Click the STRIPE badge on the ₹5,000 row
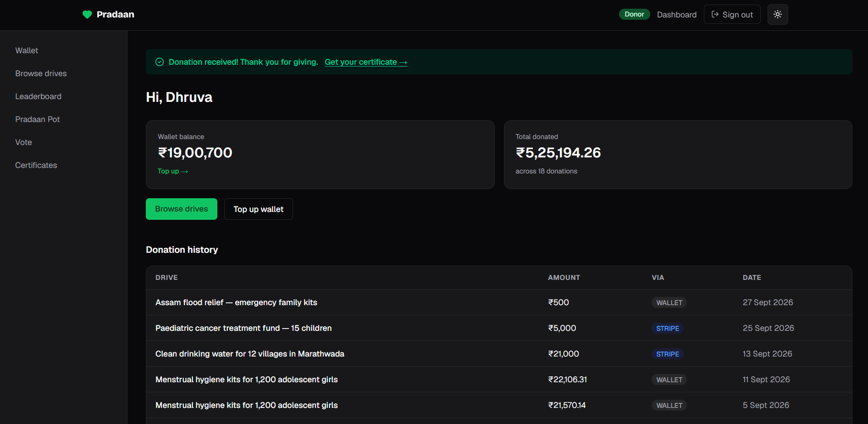Image resolution: width=868 pixels, height=424 pixels. [668, 328]
